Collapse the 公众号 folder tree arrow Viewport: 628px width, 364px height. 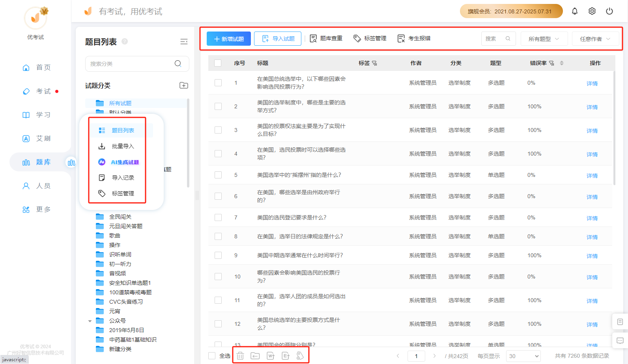(90, 321)
